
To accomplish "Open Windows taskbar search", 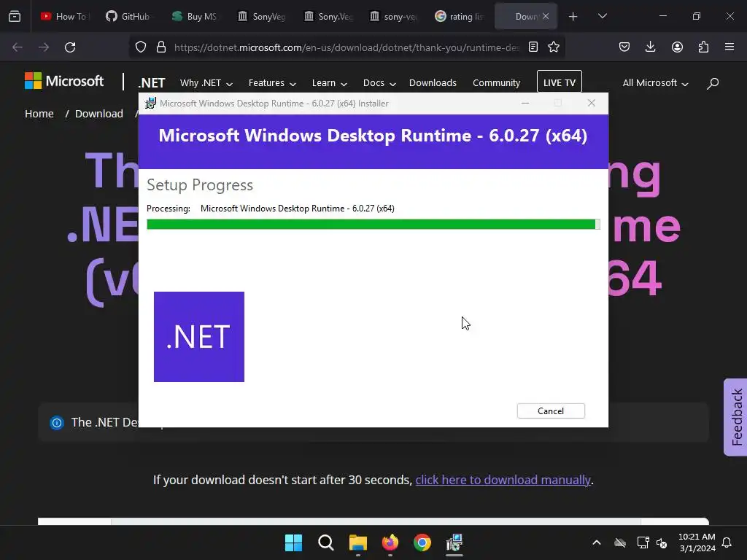I will [x=326, y=542].
